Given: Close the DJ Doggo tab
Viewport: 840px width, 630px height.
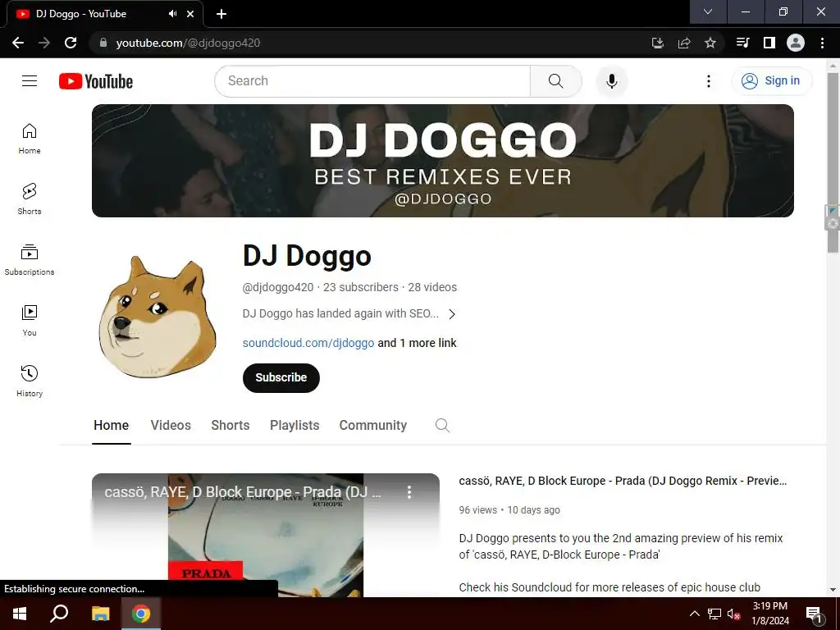Looking at the screenshot, I should coord(190,14).
